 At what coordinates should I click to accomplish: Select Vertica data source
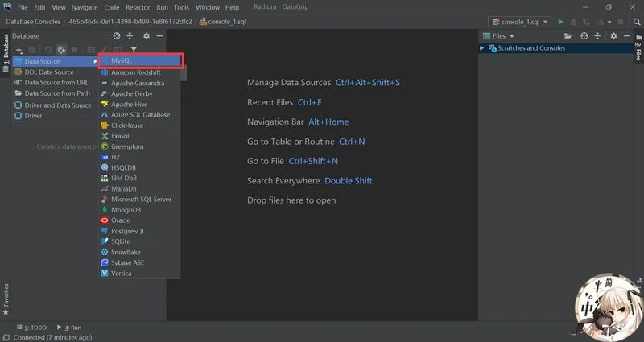[139, 274]
